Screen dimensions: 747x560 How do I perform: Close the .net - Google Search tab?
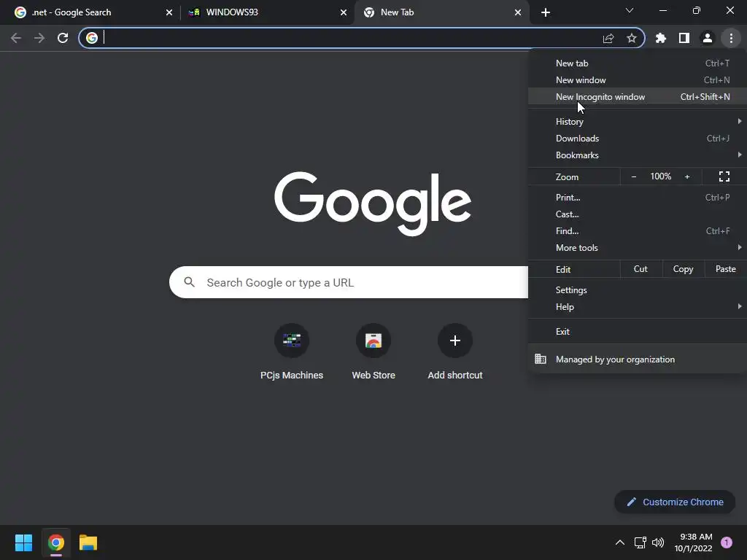169,12
